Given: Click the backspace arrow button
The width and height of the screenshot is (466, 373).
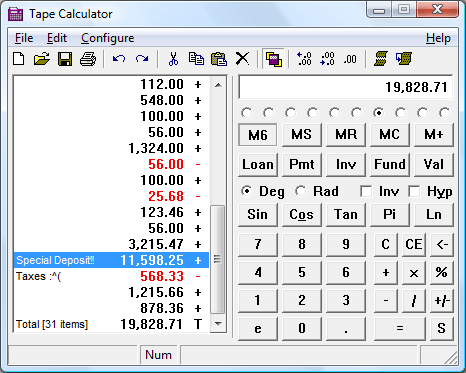Looking at the screenshot, I should [x=442, y=244].
